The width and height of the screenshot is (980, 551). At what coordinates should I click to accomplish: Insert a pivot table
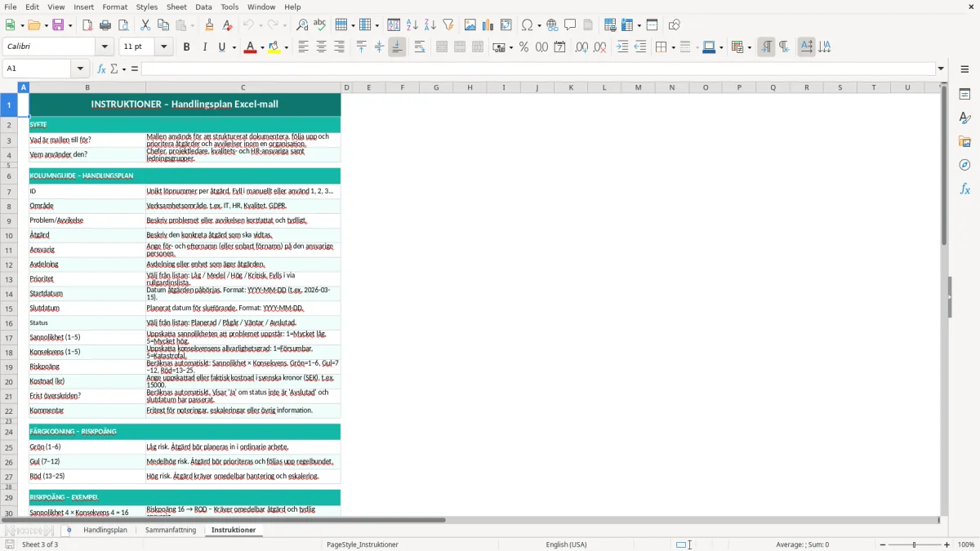[506, 25]
